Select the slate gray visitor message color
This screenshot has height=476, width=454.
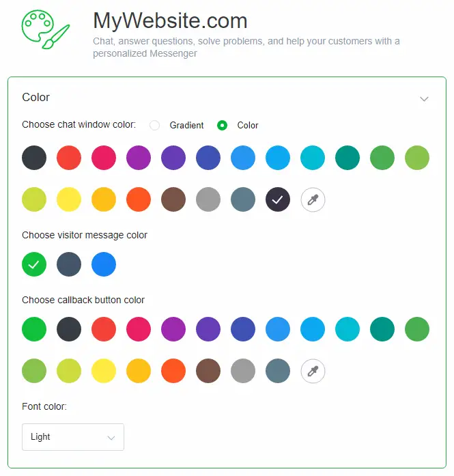[69, 264]
